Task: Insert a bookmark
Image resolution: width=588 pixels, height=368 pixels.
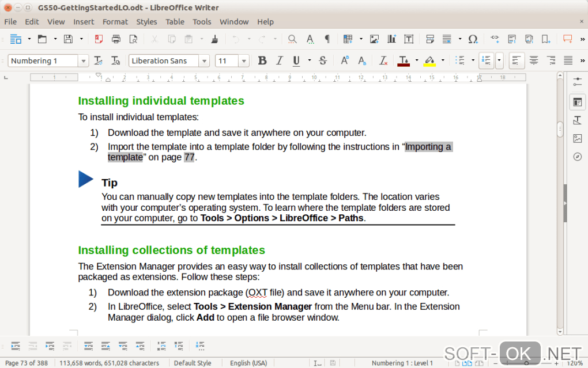Action: click(546, 39)
